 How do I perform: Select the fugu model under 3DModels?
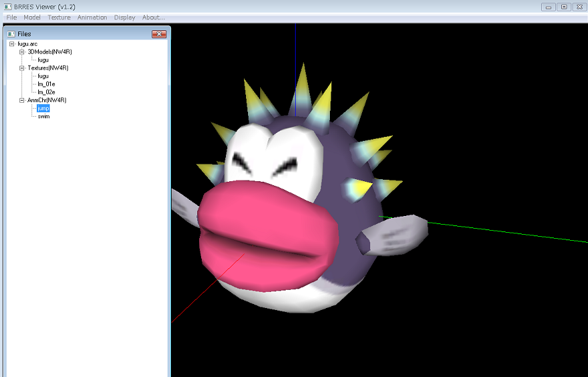coord(43,60)
